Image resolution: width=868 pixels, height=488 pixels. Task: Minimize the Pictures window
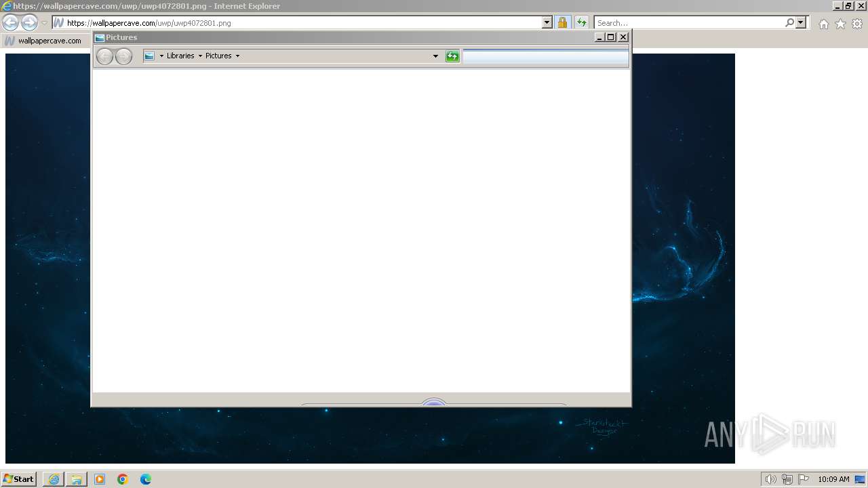[599, 37]
